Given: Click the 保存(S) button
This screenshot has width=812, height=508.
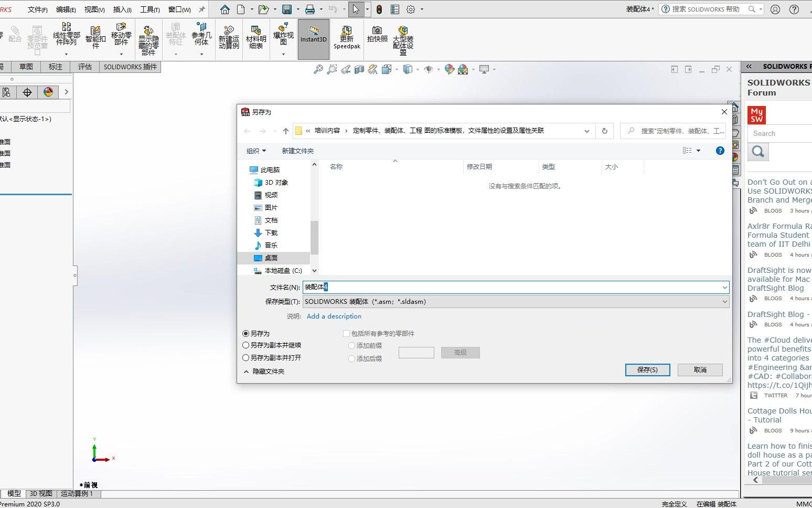Looking at the screenshot, I should [648, 370].
